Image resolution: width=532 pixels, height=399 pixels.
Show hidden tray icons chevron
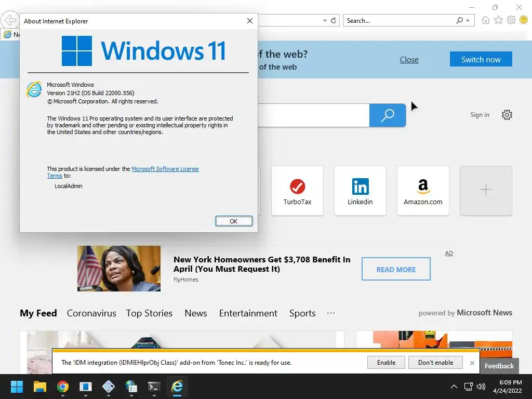click(x=454, y=387)
